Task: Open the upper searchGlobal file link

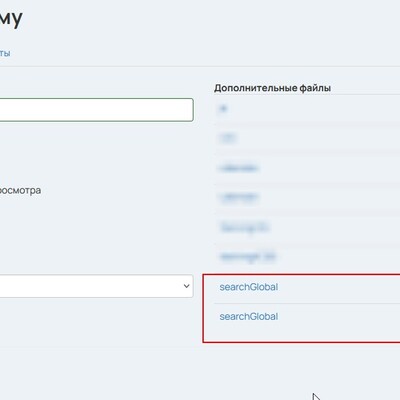Action: (x=249, y=287)
